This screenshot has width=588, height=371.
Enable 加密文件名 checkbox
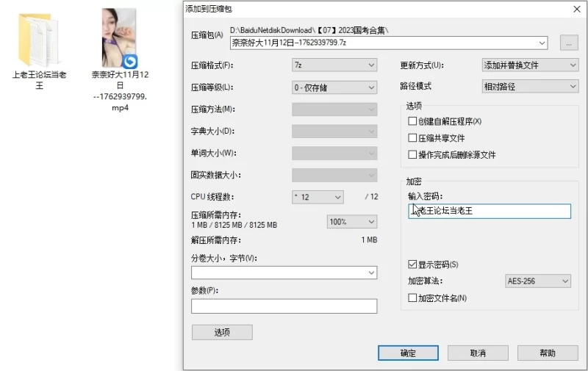tap(412, 298)
